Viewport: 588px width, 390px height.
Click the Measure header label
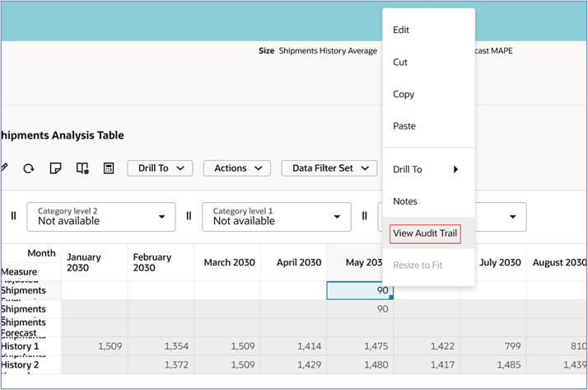tap(19, 272)
